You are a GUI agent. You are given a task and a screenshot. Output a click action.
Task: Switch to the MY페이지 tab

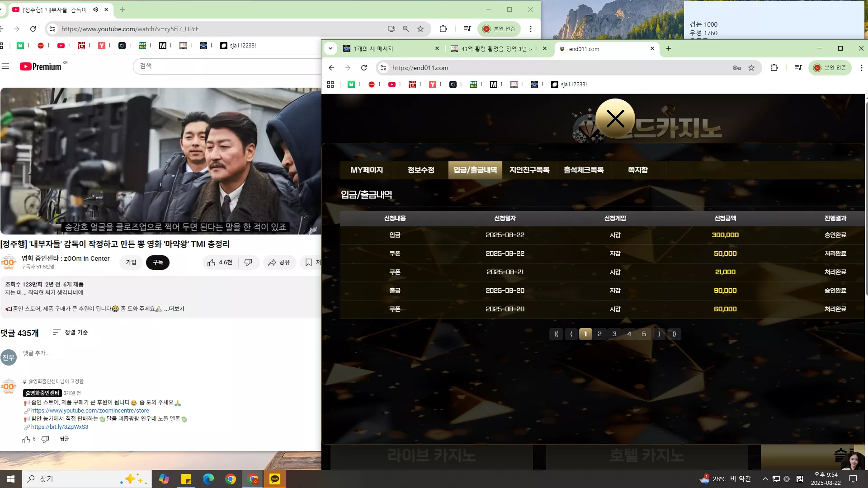[367, 170]
